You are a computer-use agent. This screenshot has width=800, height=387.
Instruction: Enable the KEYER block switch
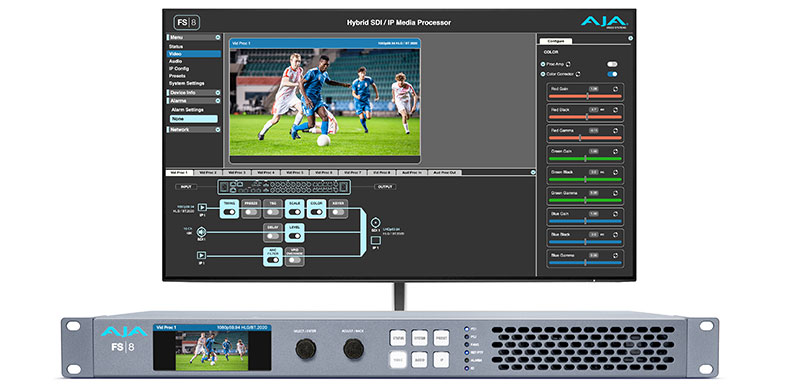tap(338, 212)
